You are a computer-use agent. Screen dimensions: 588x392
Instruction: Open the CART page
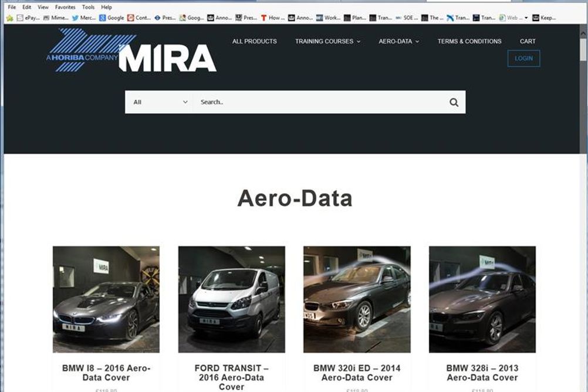pyautogui.click(x=527, y=41)
